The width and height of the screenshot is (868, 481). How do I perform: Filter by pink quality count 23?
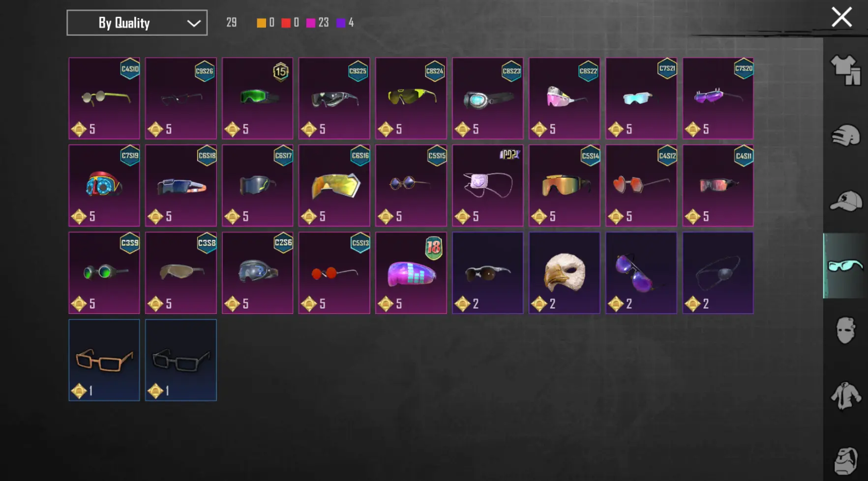pyautogui.click(x=318, y=23)
